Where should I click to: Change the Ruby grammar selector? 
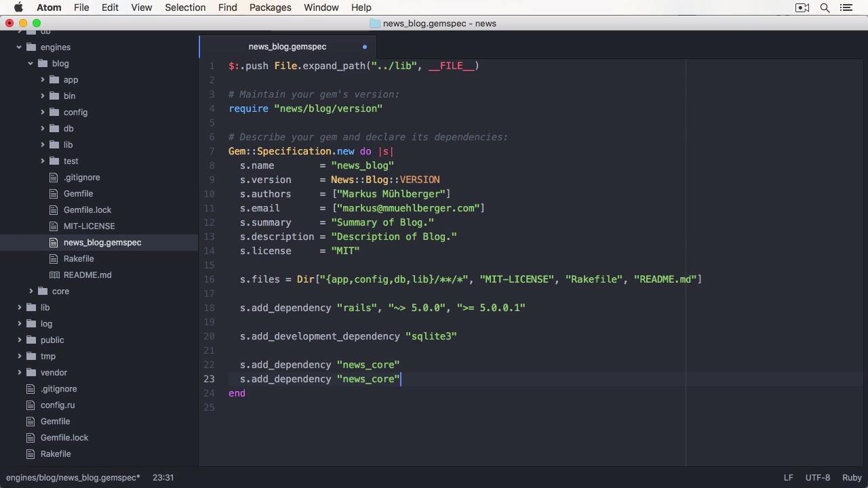pyautogui.click(x=852, y=477)
